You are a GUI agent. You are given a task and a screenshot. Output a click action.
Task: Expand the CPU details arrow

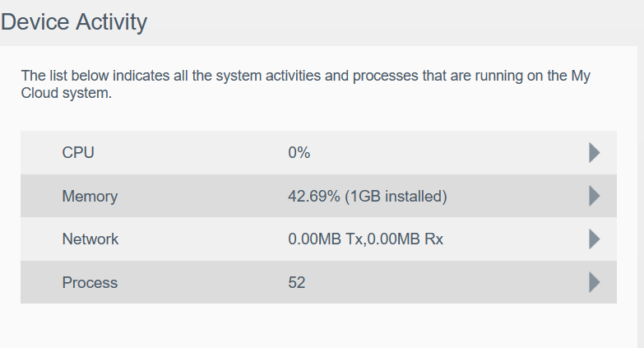[x=594, y=152]
